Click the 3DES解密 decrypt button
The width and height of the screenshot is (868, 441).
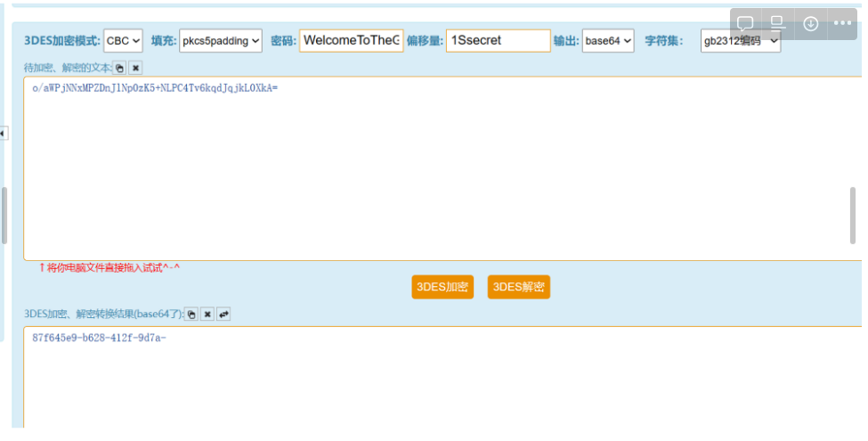pyautogui.click(x=518, y=287)
